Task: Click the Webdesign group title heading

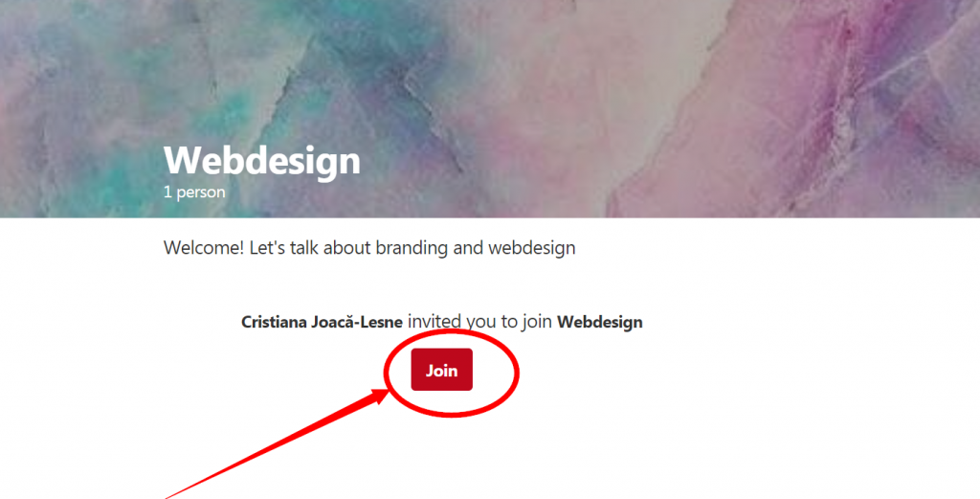Action: pyautogui.click(x=261, y=160)
